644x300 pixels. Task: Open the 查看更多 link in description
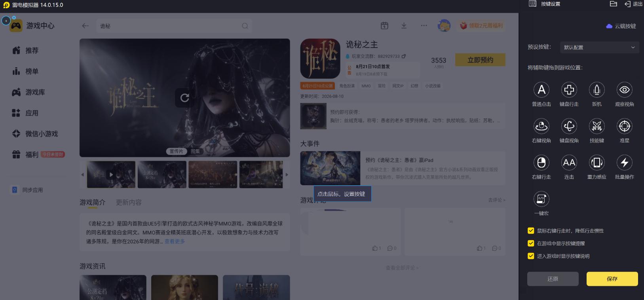tap(175, 241)
